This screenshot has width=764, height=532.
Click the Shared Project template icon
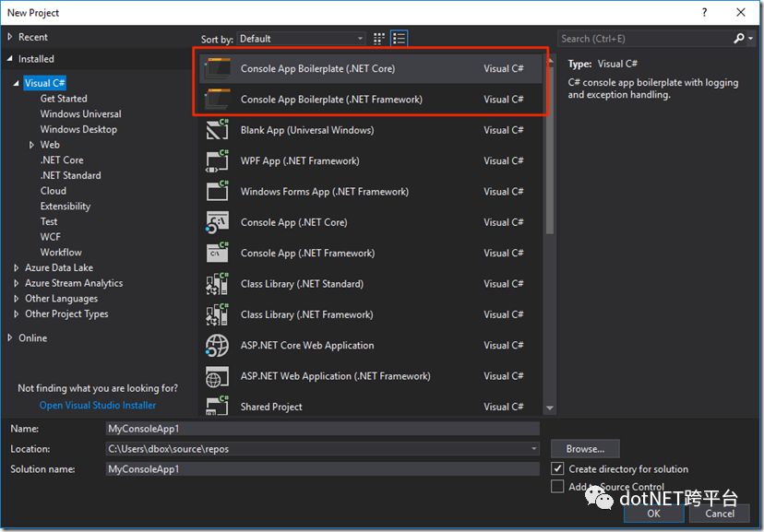(218, 406)
